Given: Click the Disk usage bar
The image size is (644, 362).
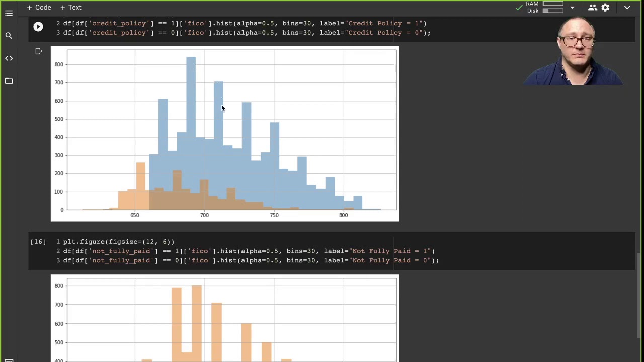Looking at the screenshot, I should tap(553, 11).
